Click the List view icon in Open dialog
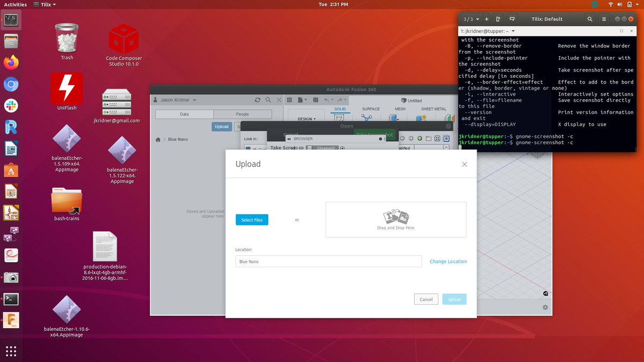Image resolution: width=644 pixels, height=362 pixels. tap(437, 138)
